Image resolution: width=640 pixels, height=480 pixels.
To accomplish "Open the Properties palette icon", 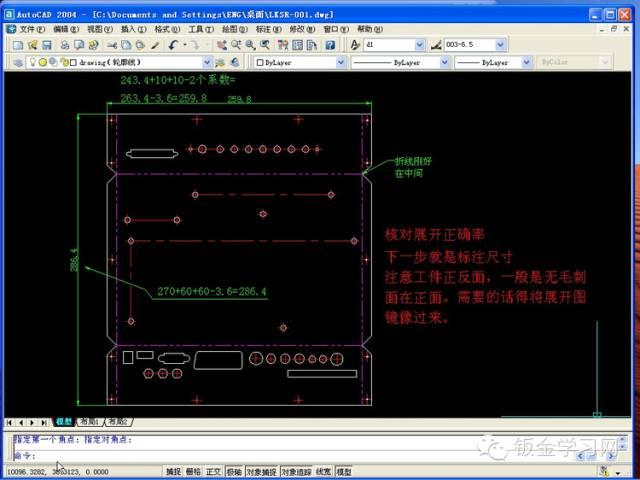I will (283, 45).
